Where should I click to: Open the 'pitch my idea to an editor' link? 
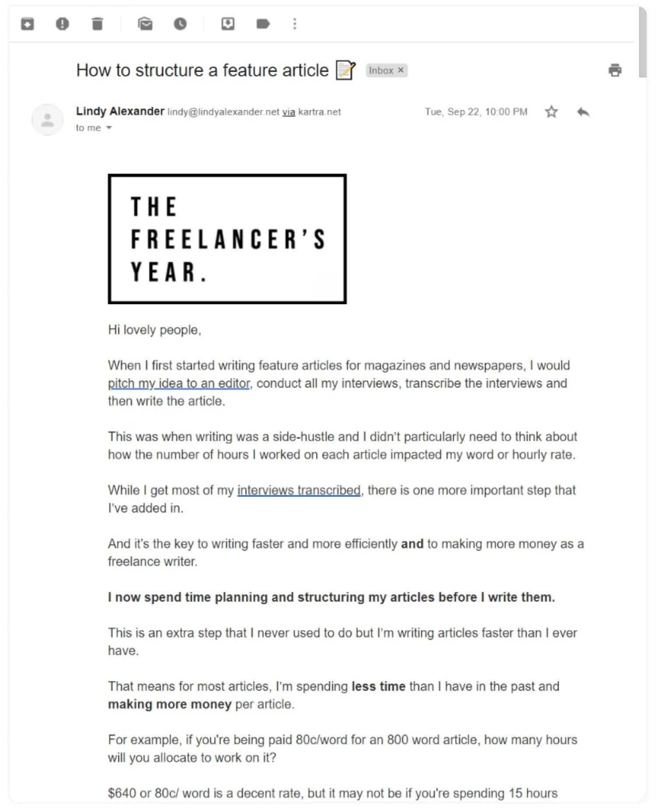tap(179, 383)
